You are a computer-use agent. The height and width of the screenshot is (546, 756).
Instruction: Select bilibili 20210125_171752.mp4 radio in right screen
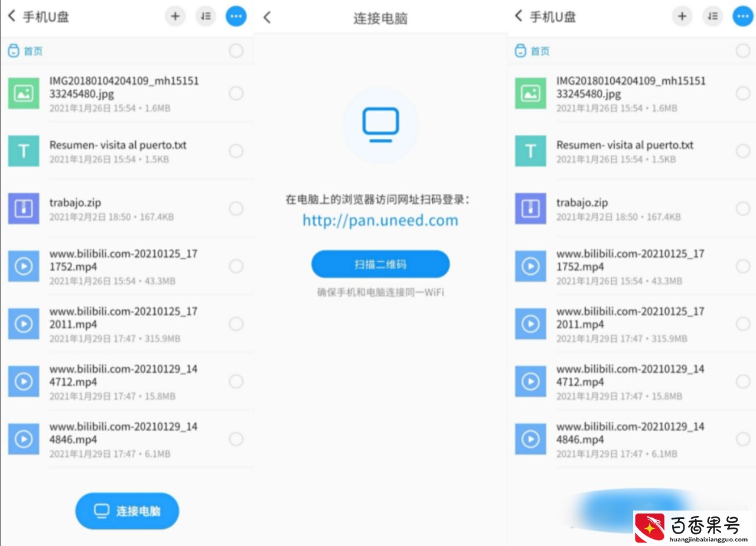[x=743, y=266]
